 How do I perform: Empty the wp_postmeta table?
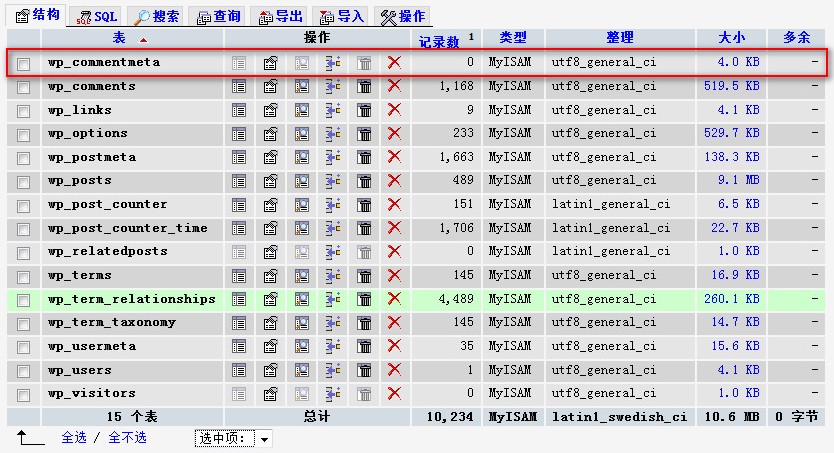tap(364, 157)
